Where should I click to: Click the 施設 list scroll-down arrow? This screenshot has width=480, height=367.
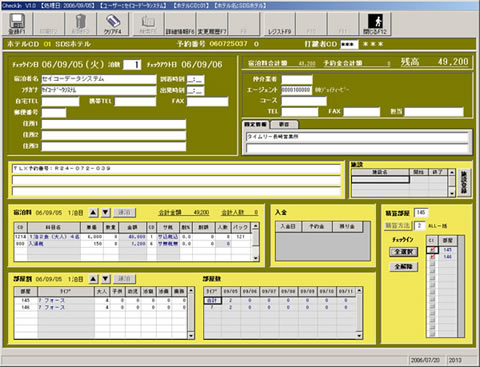(452, 193)
